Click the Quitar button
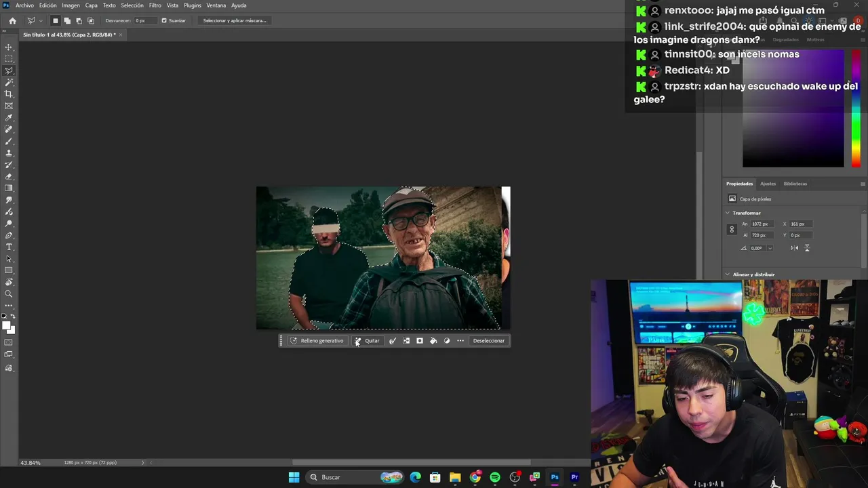The width and height of the screenshot is (868, 488). pos(367,341)
